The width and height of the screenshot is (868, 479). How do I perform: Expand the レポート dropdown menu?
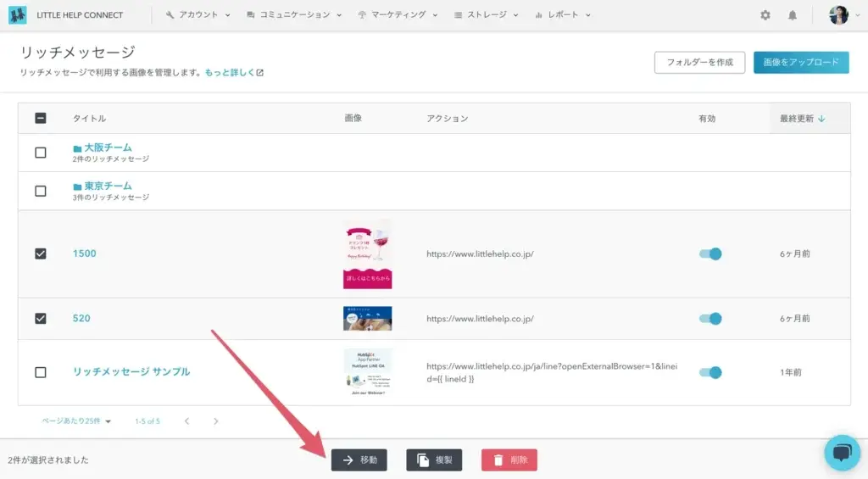click(563, 15)
